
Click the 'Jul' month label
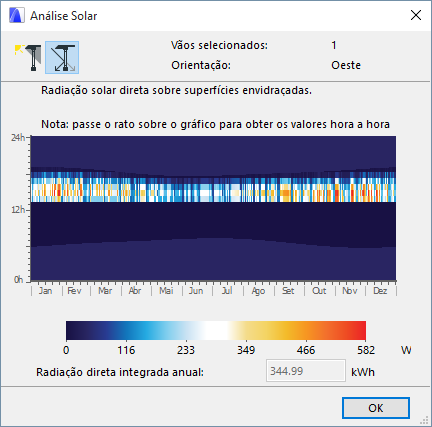pos(227,291)
